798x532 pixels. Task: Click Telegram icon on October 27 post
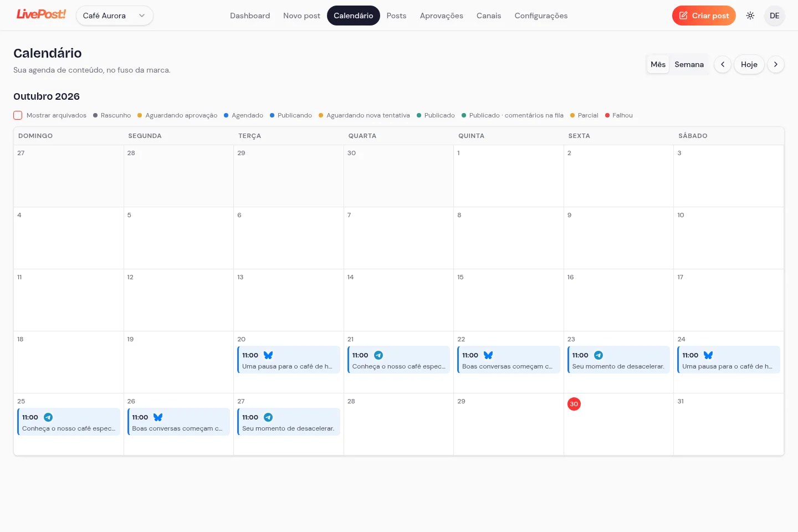coord(268,417)
